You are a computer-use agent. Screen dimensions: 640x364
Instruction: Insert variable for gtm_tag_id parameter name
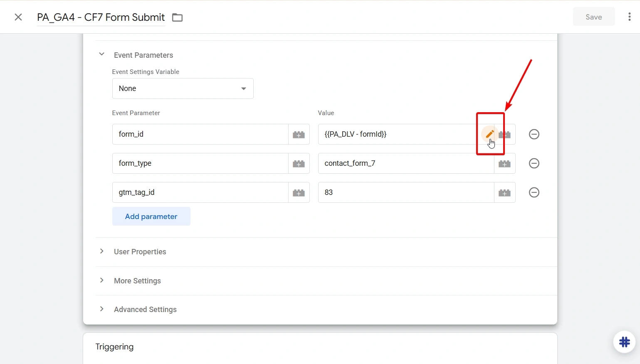point(299,192)
